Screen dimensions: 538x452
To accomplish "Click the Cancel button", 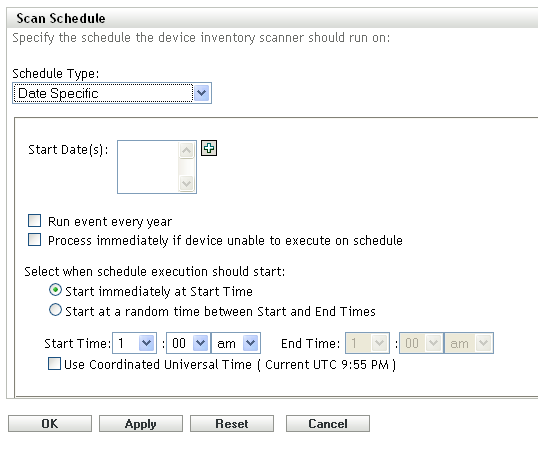I will pos(328,424).
